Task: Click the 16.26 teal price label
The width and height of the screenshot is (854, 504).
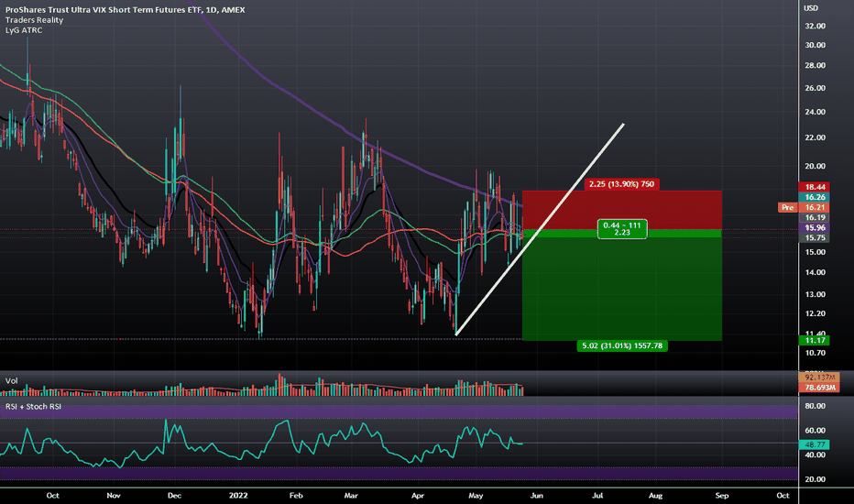Action: coord(815,197)
